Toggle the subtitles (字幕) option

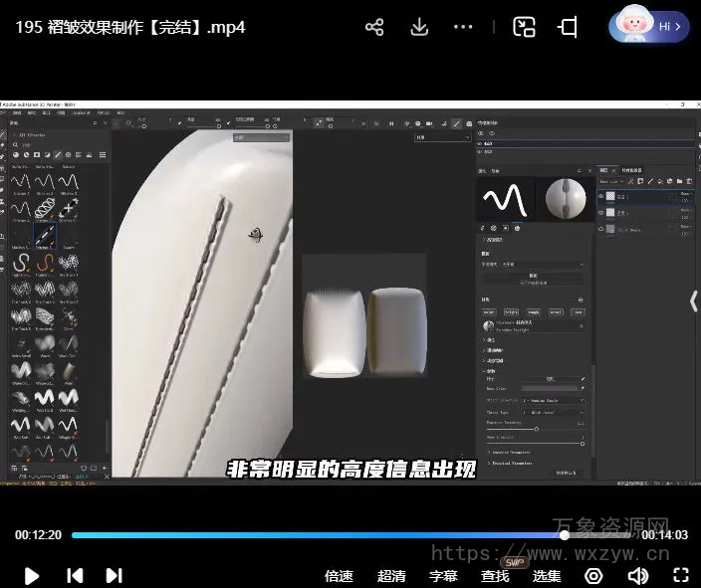(443, 575)
